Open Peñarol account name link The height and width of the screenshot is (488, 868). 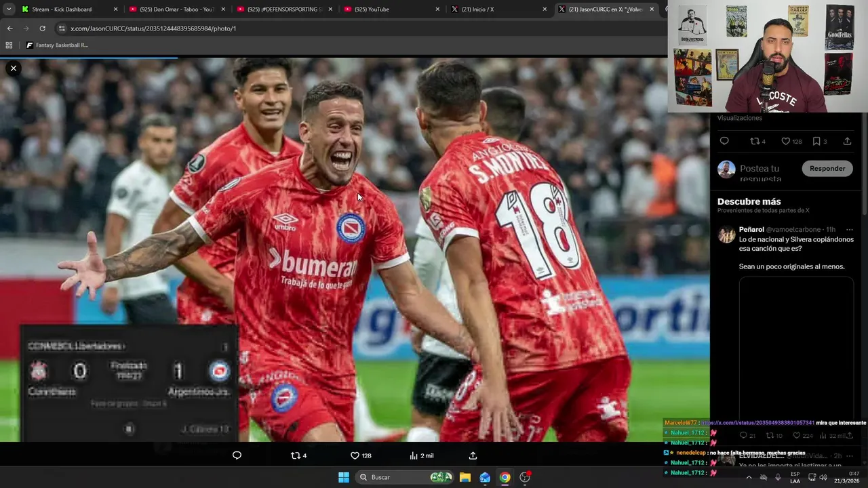(x=751, y=230)
